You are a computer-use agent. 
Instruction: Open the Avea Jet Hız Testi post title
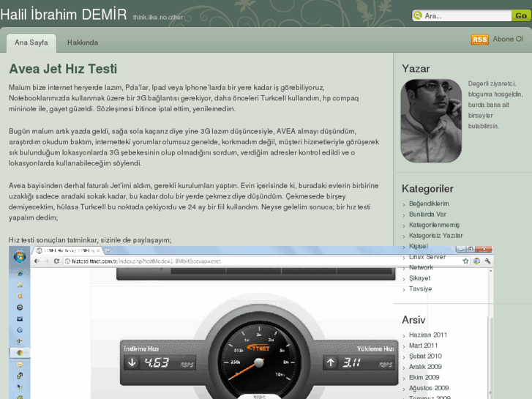pos(63,70)
